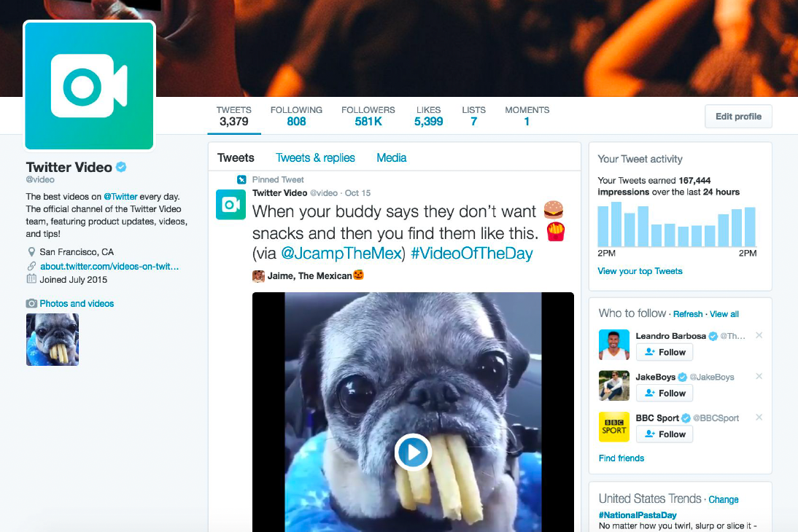Click the small avatar beside the pinned tweet
Screen dimensions: 798x532
click(231, 205)
